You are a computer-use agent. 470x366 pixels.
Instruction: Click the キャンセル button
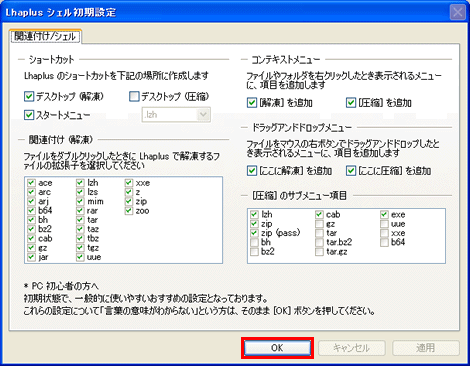point(352,348)
